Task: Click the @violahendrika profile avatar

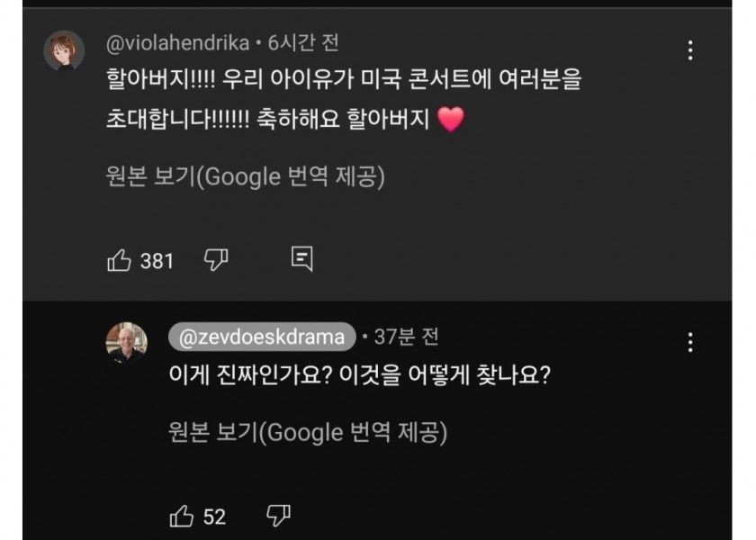Action: pos(64,50)
